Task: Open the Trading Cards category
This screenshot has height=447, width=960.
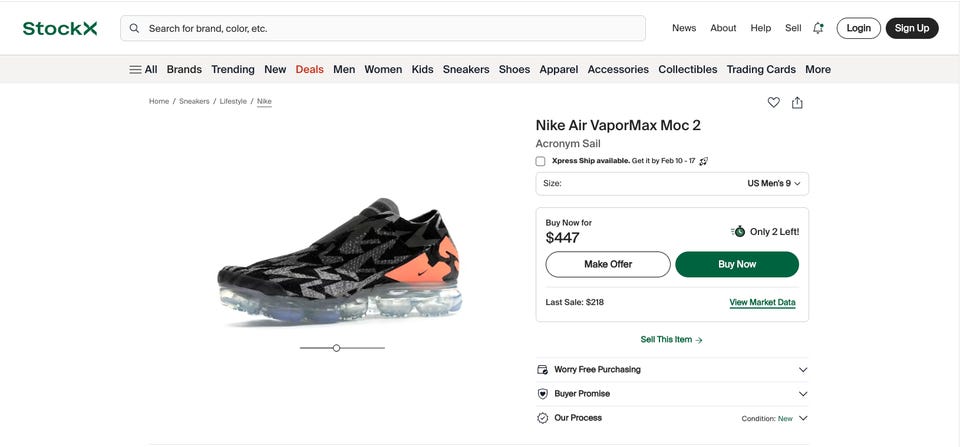Action: click(x=761, y=69)
